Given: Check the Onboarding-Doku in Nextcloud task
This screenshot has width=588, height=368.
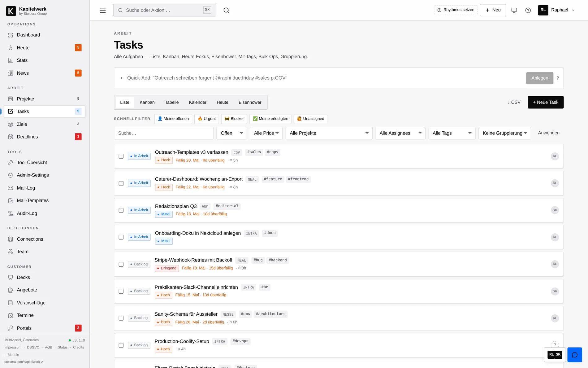Looking at the screenshot, I should click(121, 237).
